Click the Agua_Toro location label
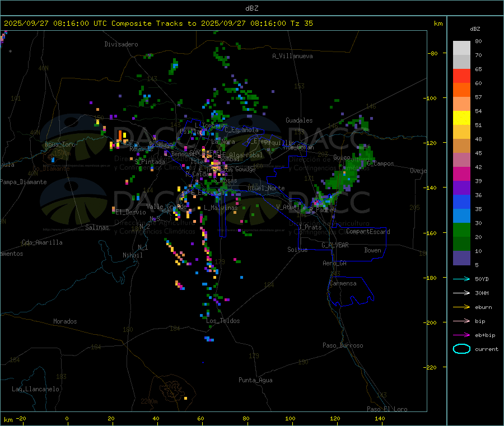 point(60,144)
